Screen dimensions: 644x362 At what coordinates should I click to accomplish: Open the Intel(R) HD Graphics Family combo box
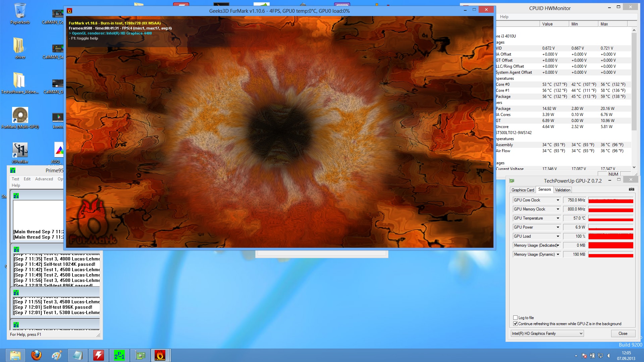point(547,334)
